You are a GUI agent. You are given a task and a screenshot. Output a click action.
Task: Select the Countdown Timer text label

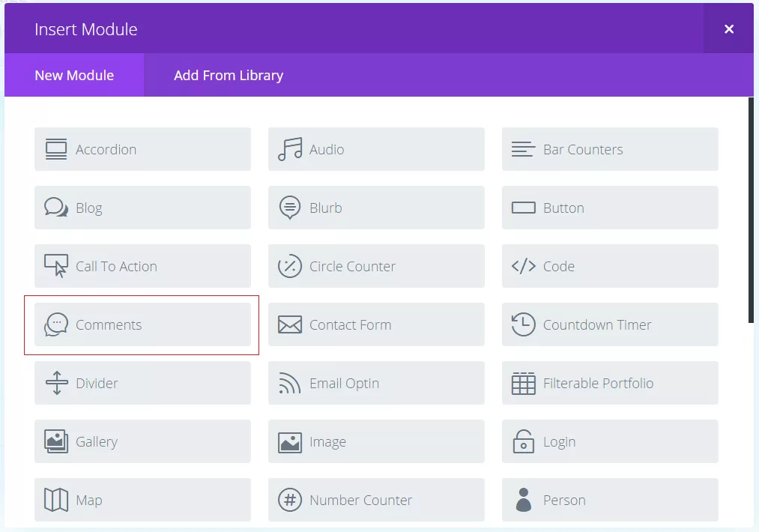coord(597,324)
